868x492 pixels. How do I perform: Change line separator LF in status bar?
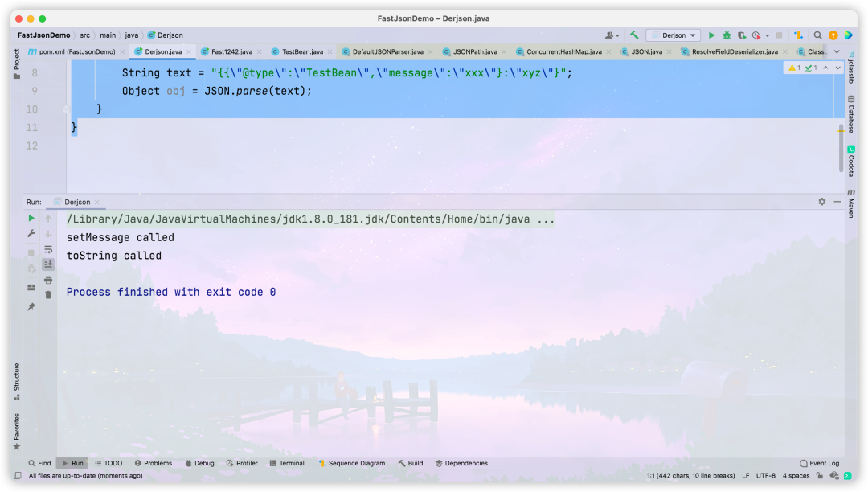click(746, 476)
